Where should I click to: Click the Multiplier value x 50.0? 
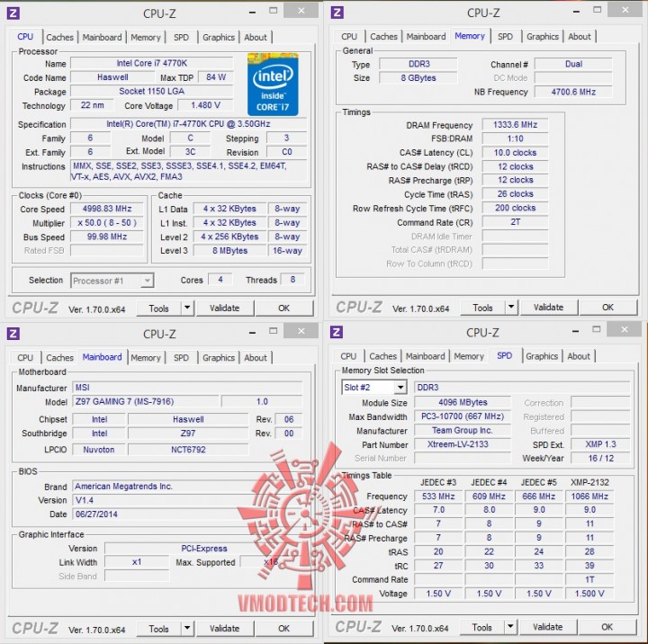[x=107, y=223]
